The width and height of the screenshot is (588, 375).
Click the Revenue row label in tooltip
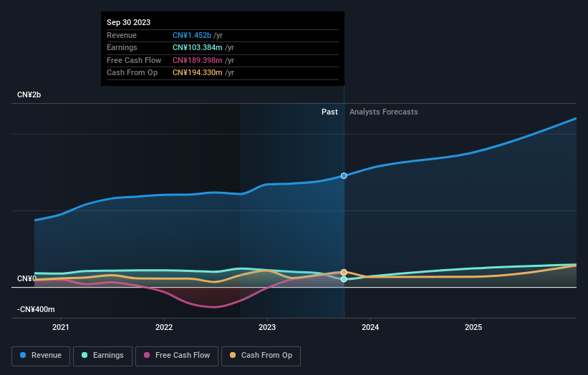click(x=122, y=35)
